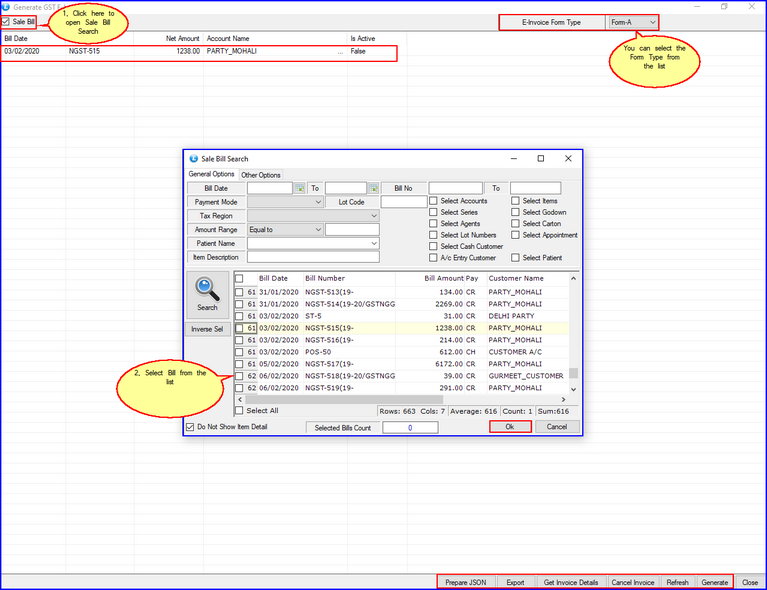Enable Select Series checkbox
This screenshot has height=590, width=767.
(x=433, y=212)
